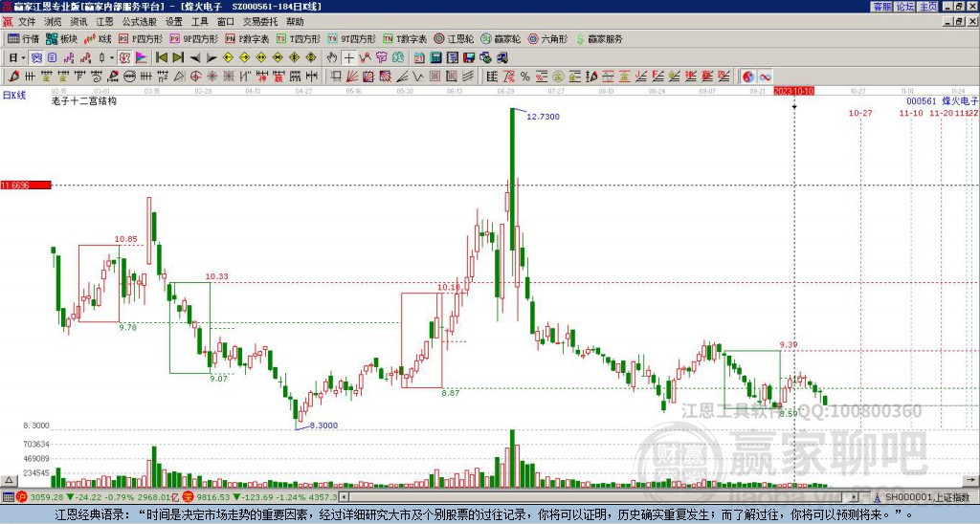Screen dimensions: 980x524
Task: Select the zigzag V line tool
Action: (418, 76)
